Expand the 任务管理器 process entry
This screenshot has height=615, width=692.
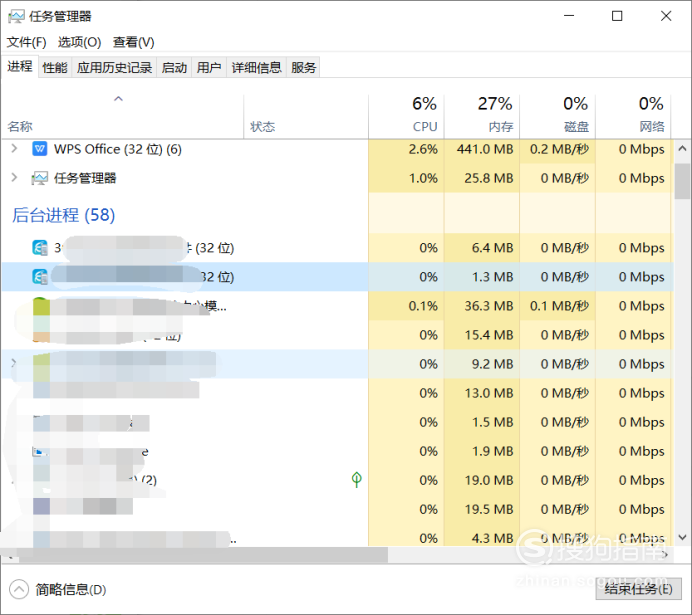point(14,177)
